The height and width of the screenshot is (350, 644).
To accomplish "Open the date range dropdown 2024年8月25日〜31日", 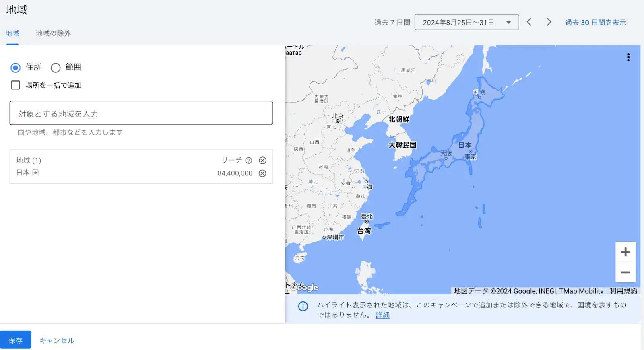I will pos(466,23).
